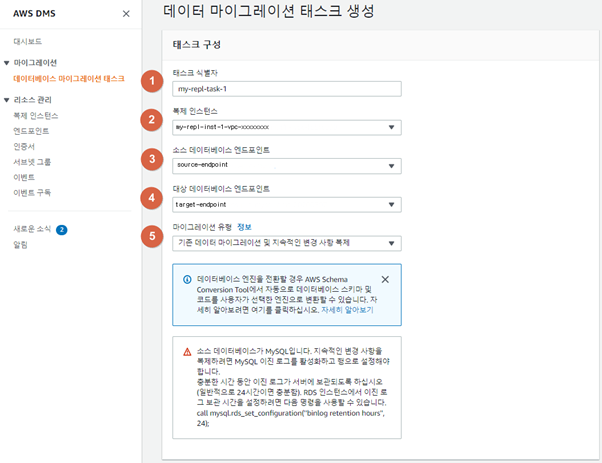Click the new items badge showing 2

(x=61, y=230)
